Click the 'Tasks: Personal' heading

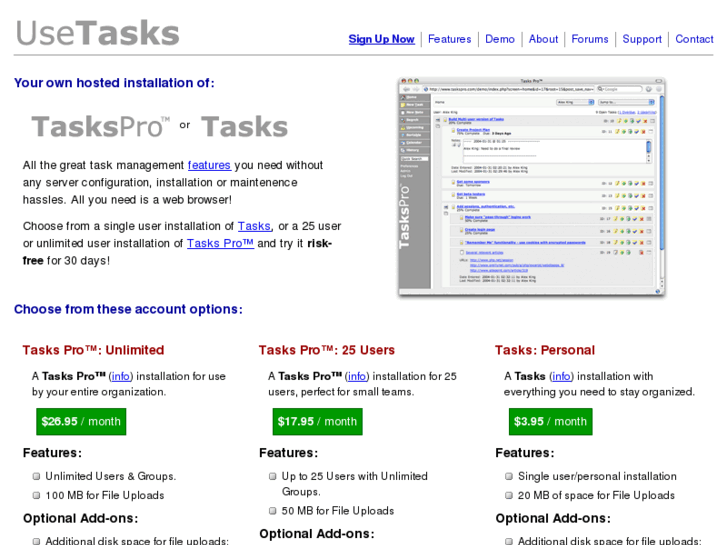point(545,350)
